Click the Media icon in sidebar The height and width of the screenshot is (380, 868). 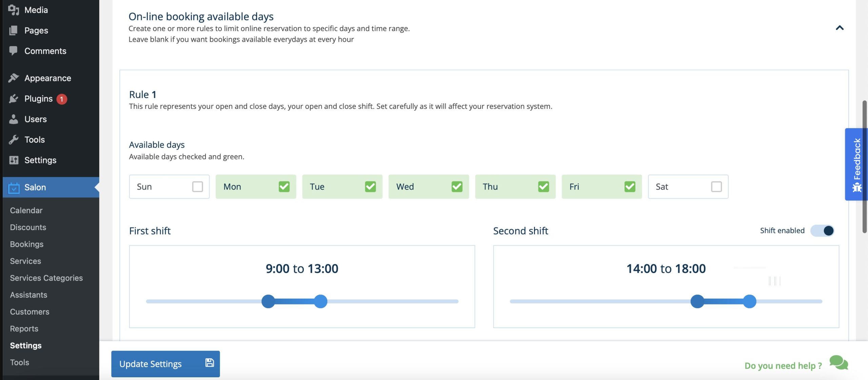tap(14, 10)
